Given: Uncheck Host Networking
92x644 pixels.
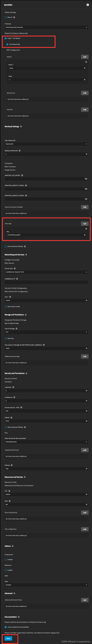Looking at the screenshot, I should pyautogui.click(x=7, y=44).
